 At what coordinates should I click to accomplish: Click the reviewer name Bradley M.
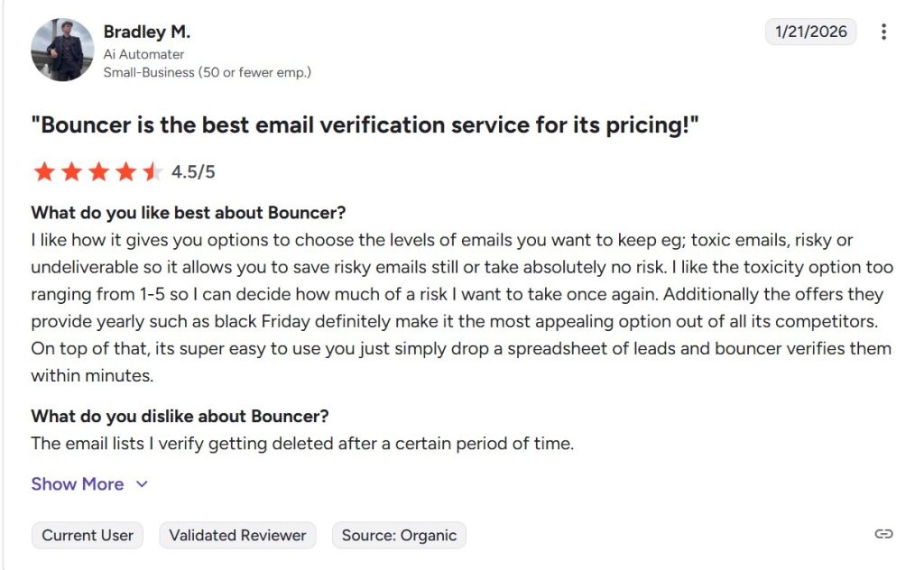146,31
